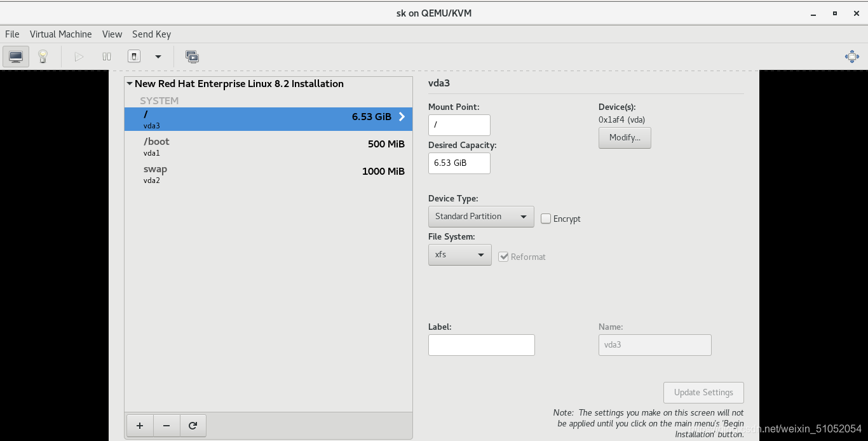Image resolution: width=868 pixels, height=441 pixels.
Task: Open the View menu
Action: pyautogui.click(x=112, y=34)
